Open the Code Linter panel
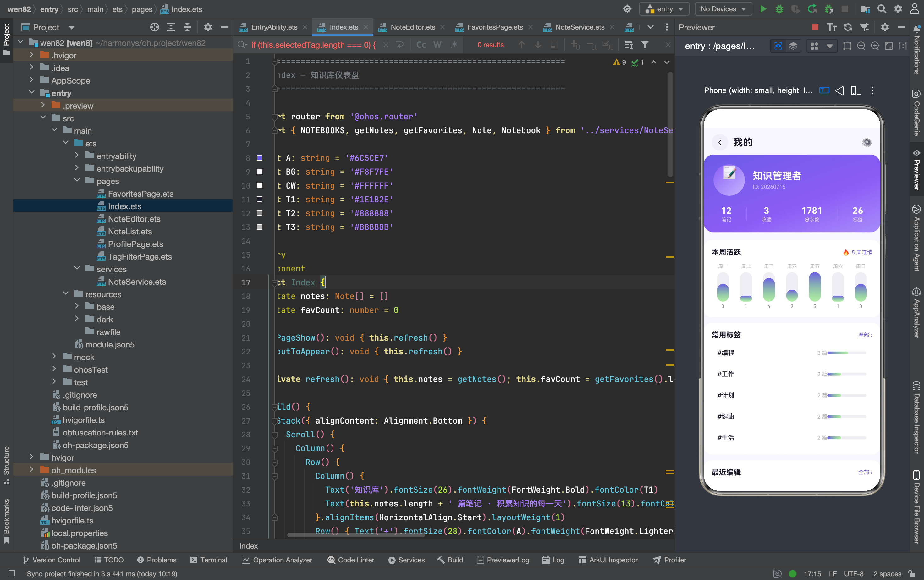 coord(351,560)
